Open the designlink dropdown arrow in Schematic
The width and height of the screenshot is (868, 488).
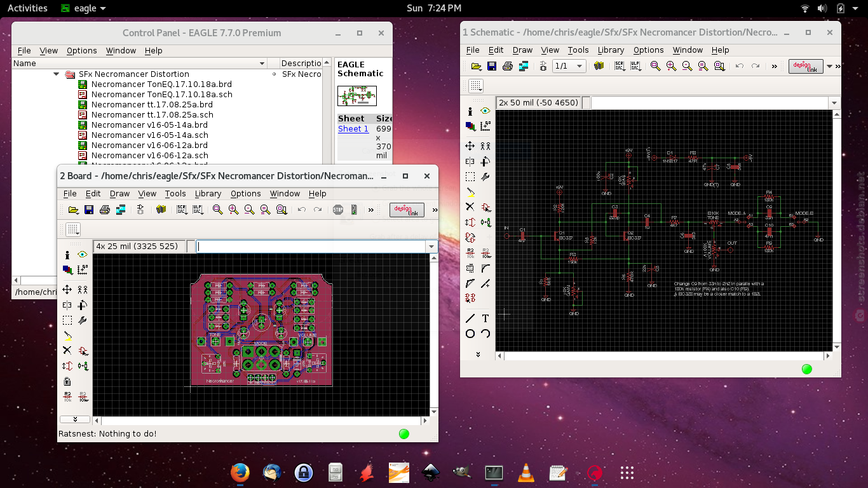click(x=829, y=66)
